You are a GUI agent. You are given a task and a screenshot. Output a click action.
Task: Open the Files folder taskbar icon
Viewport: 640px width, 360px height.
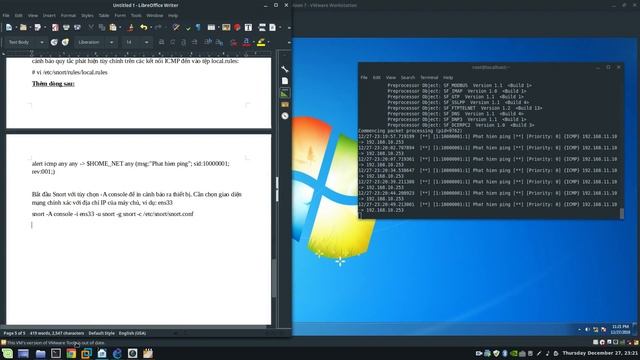click(40, 353)
